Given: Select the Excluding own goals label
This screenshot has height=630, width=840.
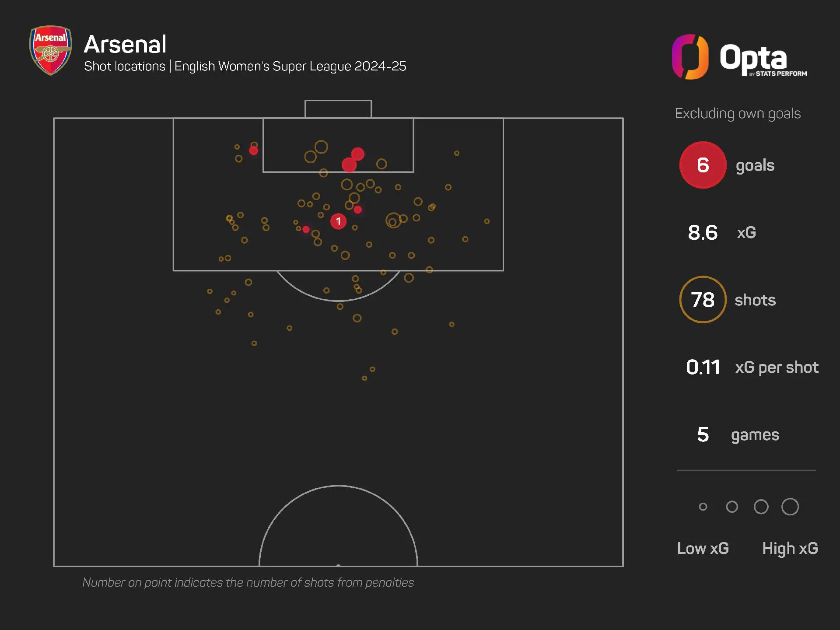Looking at the screenshot, I should [x=738, y=113].
